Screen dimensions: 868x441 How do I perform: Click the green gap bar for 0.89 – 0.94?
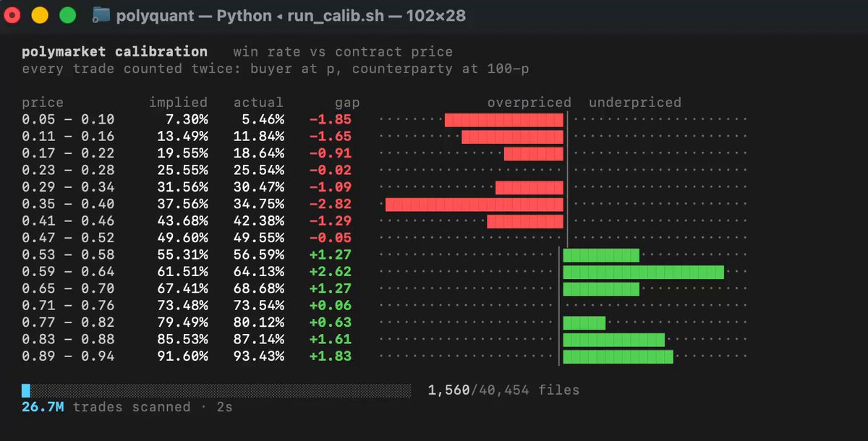tap(618, 356)
